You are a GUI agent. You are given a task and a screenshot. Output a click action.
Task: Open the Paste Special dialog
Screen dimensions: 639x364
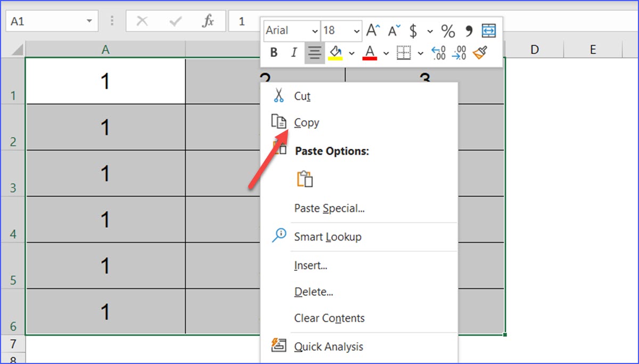coord(329,208)
